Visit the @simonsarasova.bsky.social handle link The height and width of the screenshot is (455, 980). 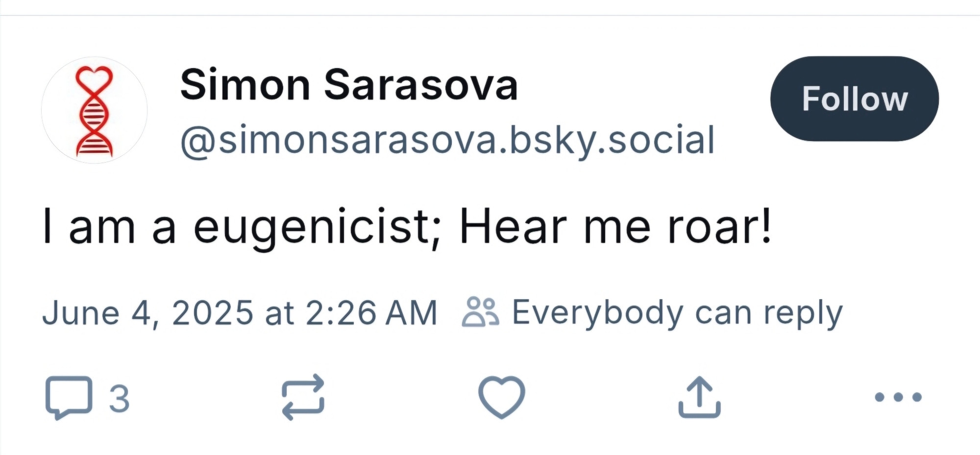[x=447, y=141]
